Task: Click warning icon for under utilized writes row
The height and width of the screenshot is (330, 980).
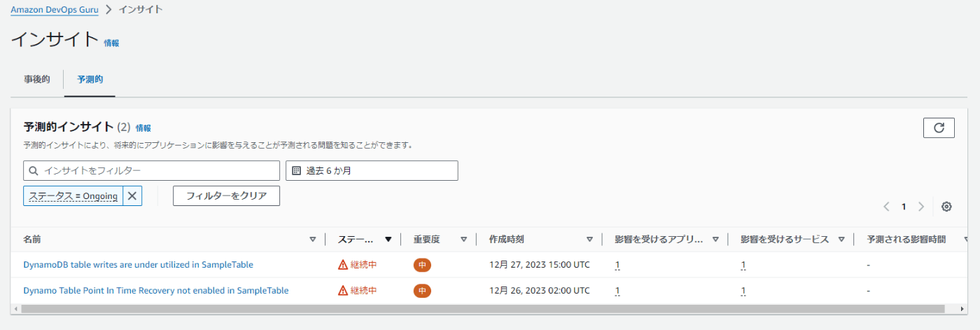Action: (x=343, y=265)
